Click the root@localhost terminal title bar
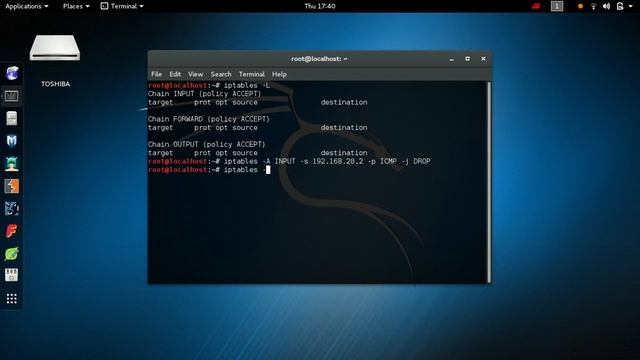 pos(319,59)
